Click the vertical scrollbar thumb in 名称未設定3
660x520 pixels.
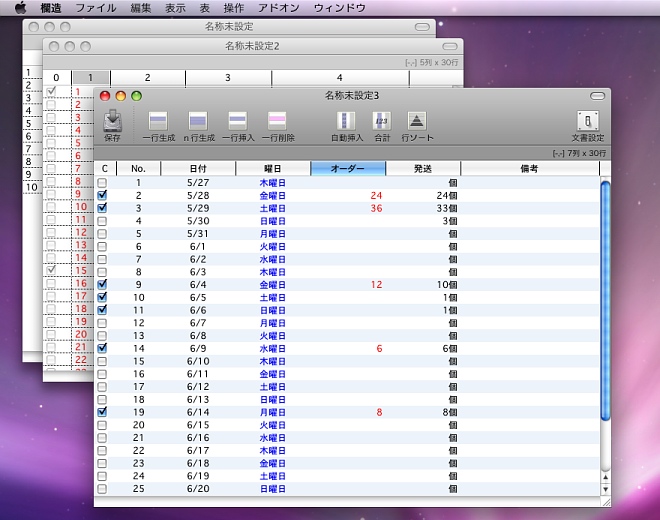pyautogui.click(x=604, y=300)
